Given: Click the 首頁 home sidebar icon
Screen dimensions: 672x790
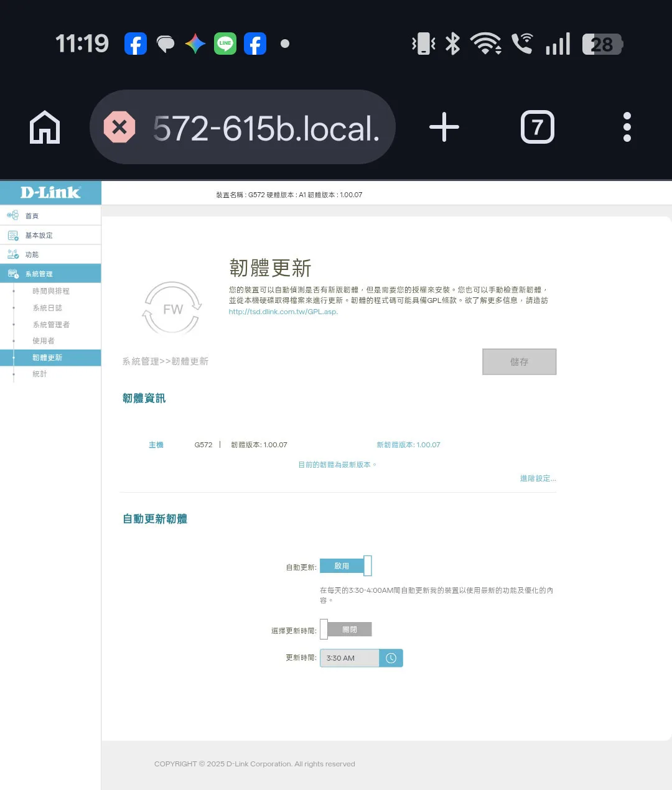Looking at the screenshot, I should coord(12,215).
